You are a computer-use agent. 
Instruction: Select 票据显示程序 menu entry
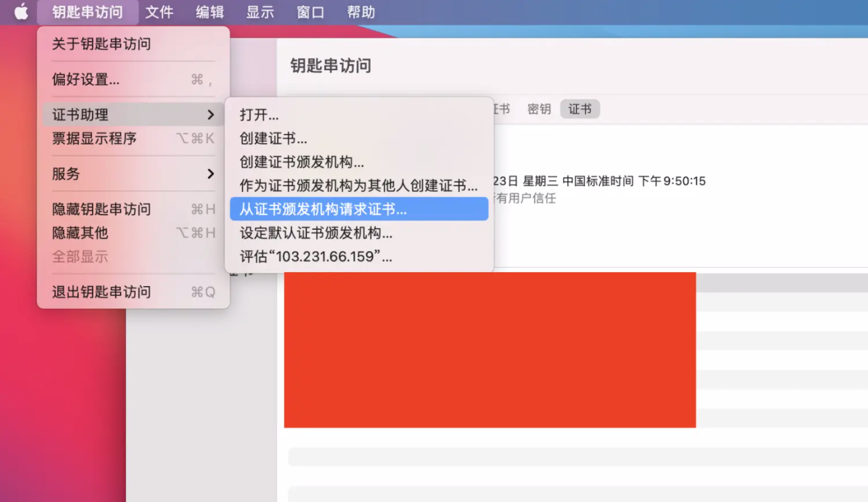(x=133, y=138)
